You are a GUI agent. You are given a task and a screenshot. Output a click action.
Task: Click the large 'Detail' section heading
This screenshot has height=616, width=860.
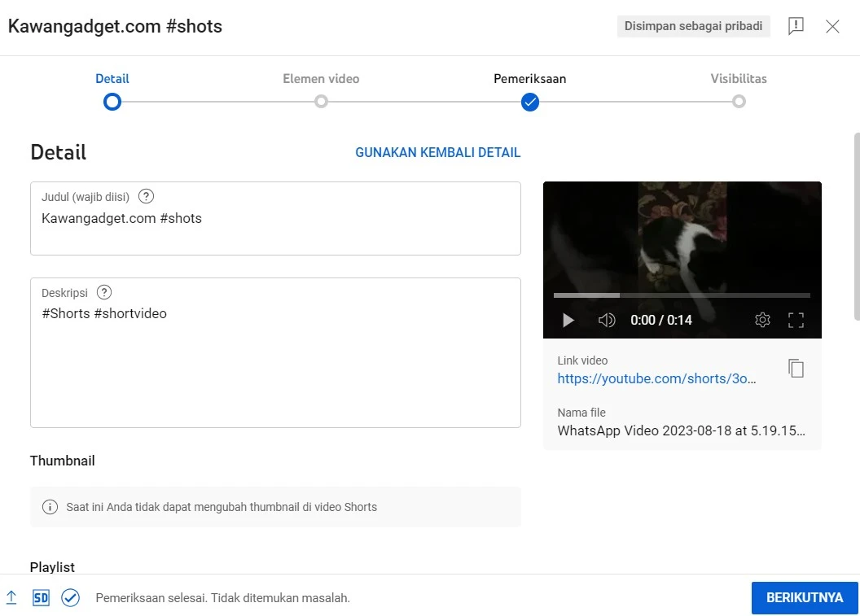point(58,152)
